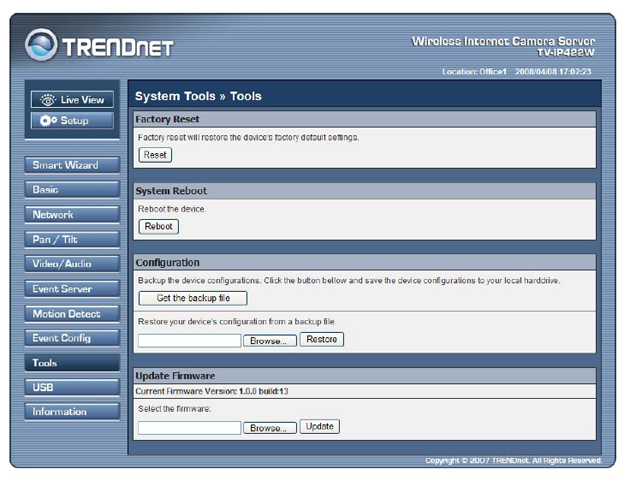Click the TRENDnet copyright notice
This screenshot has width=630, height=481.
point(513,461)
